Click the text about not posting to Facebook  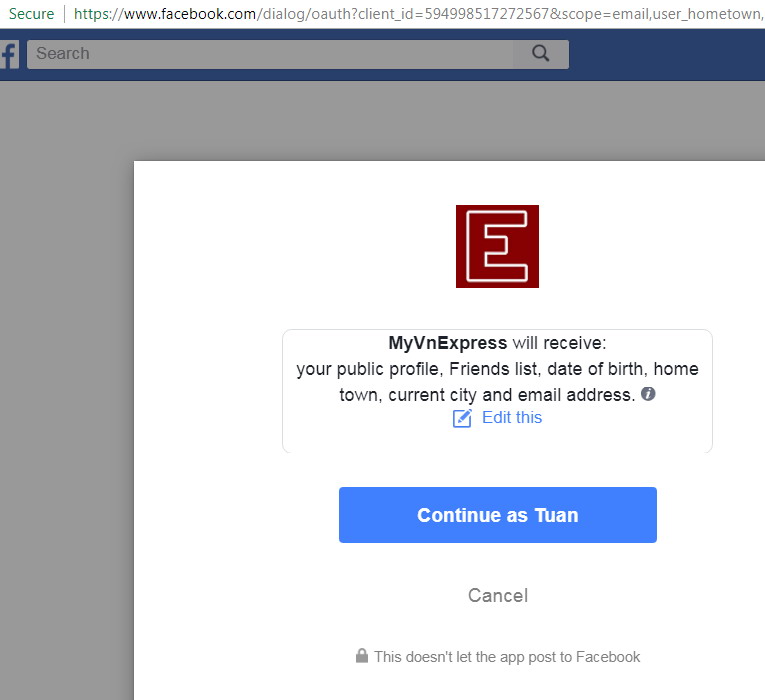(x=507, y=657)
